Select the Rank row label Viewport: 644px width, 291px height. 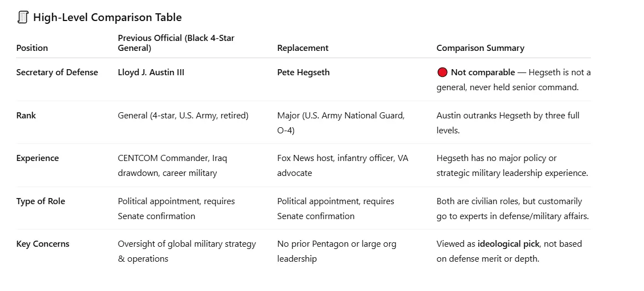coord(26,116)
